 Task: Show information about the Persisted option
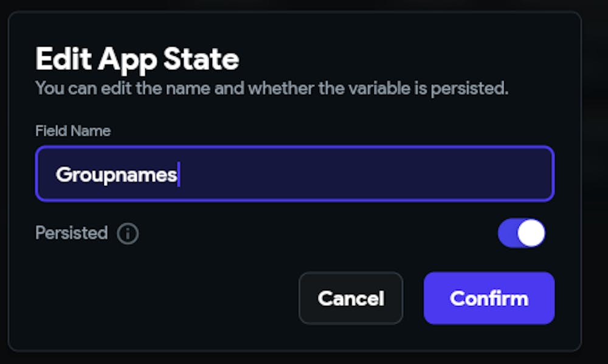128,233
